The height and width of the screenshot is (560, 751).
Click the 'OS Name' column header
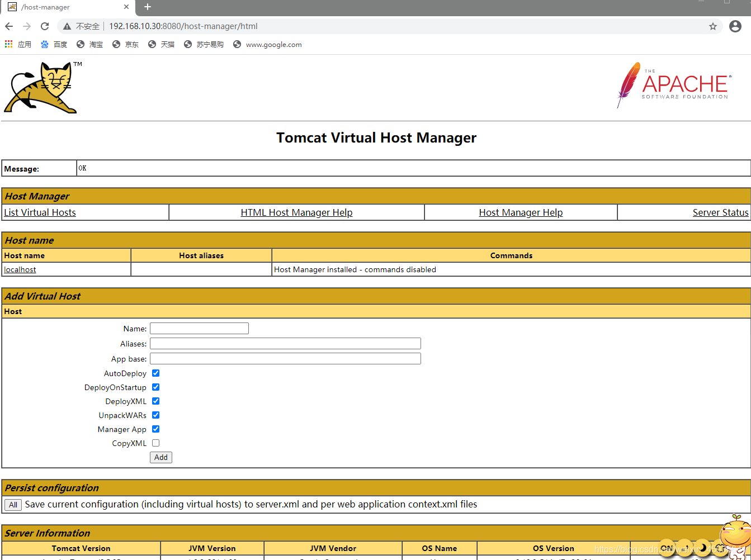coord(439,548)
